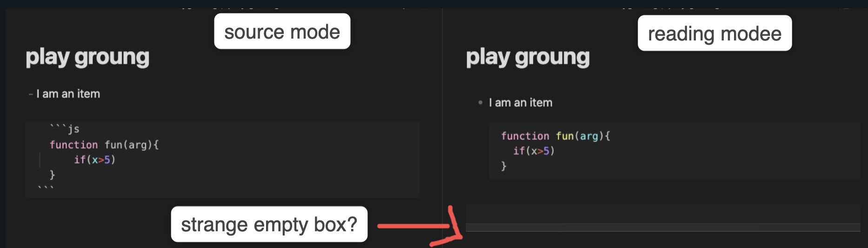
Task: Click the "strange empty box?" label
Action: click(269, 224)
